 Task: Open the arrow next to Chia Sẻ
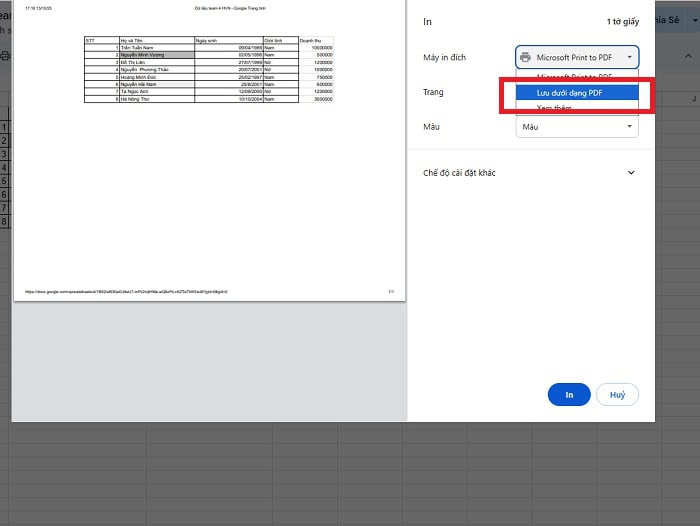(x=694, y=20)
